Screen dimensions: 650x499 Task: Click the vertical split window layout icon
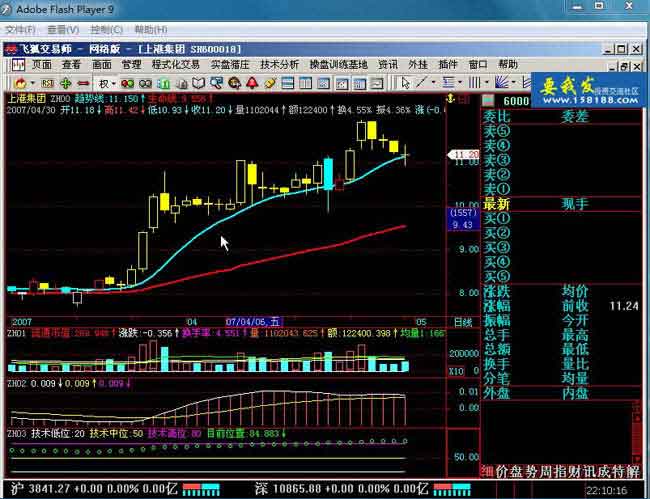[306, 83]
